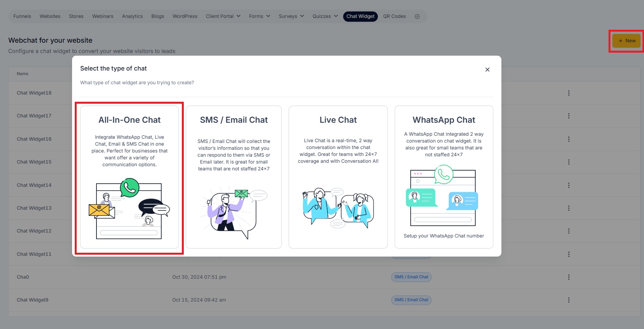Choose the All-In-One Chat title
Image resolution: width=644 pixels, height=329 pixels.
tap(130, 120)
